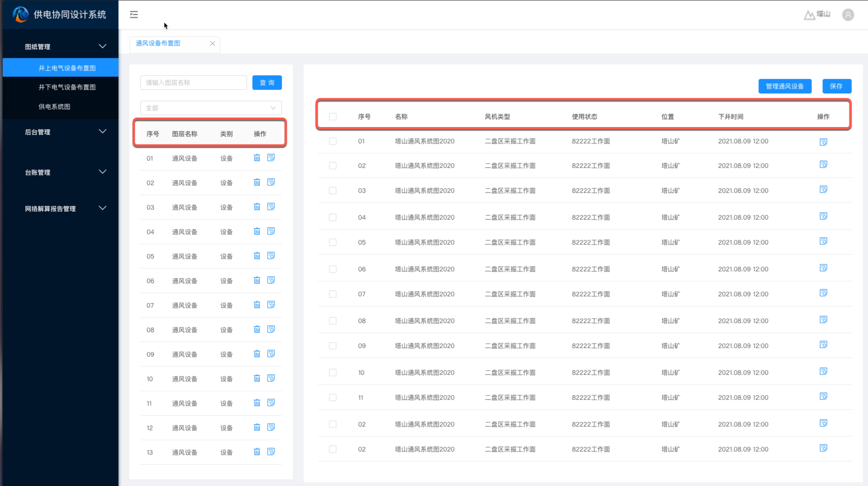This screenshot has width=868, height=486.
Task: Delete layer row 10 with trash icon
Action: click(x=257, y=378)
